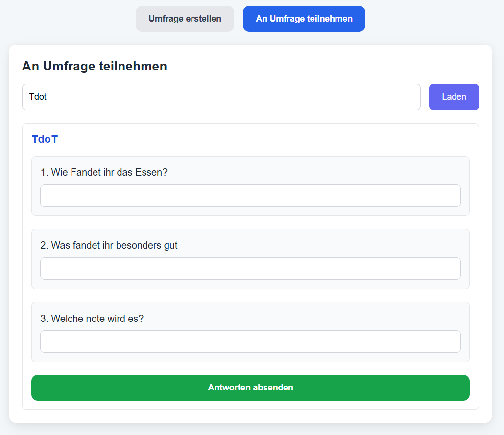The width and height of the screenshot is (504, 435).
Task: Click the number 2. before the second question
Action: (44, 245)
